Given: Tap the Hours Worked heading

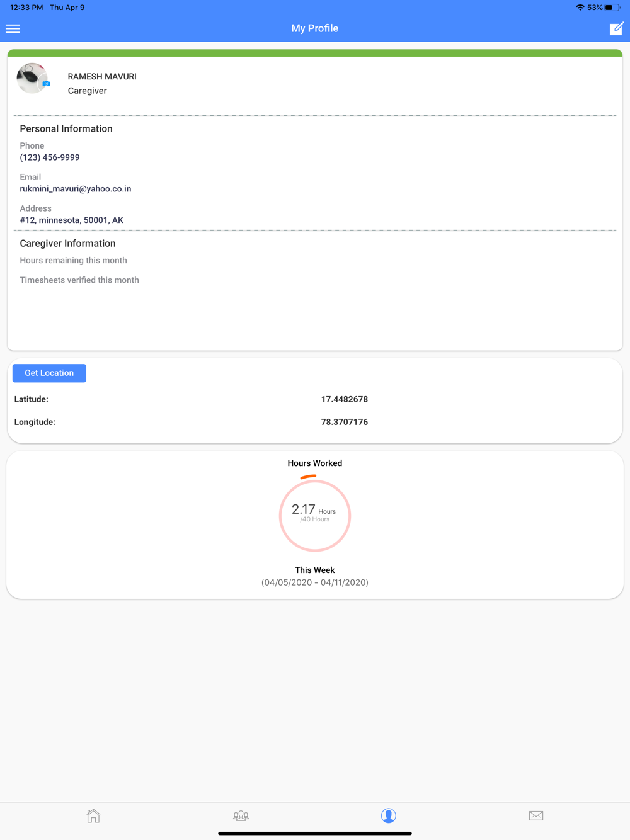Looking at the screenshot, I should click(315, 463).
